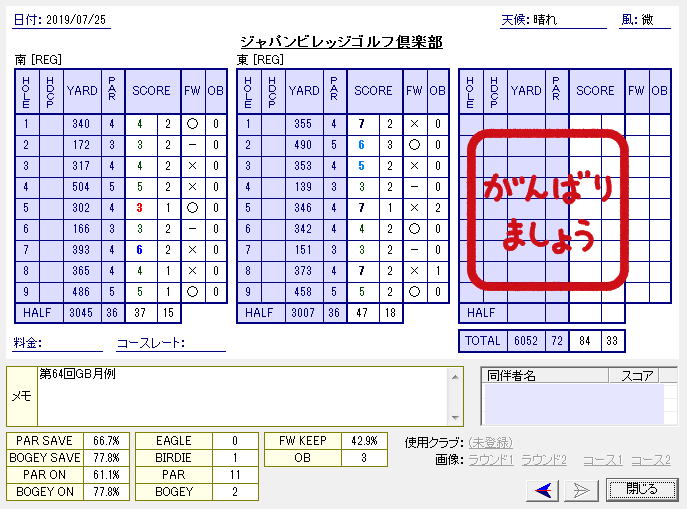This screenshot has width=687, height=509.
Task: Click the 東 [REG] course label
Action: (260, 60)
